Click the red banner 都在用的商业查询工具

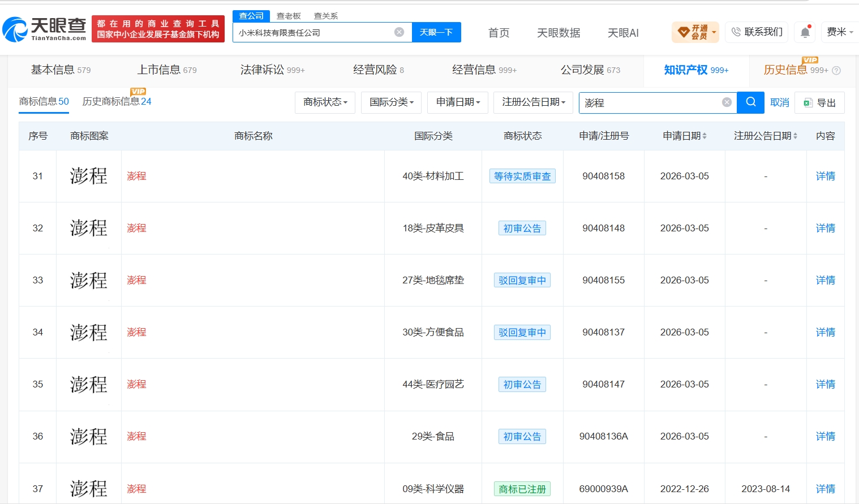point(158,29)
